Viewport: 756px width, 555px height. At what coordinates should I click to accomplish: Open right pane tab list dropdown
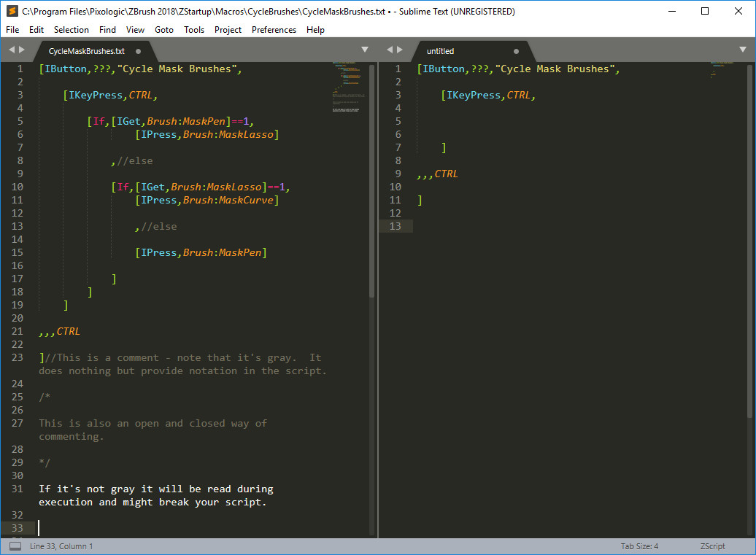click(x=743, y=50)
